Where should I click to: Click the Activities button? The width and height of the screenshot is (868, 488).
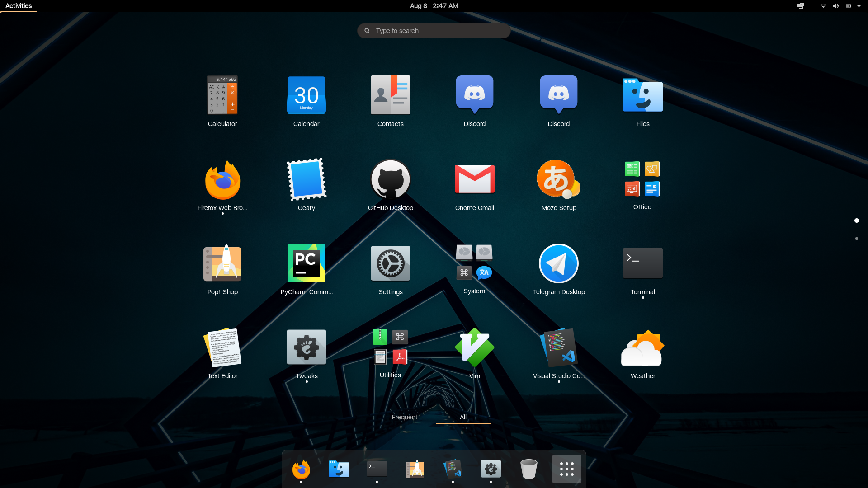pos(19,6)
